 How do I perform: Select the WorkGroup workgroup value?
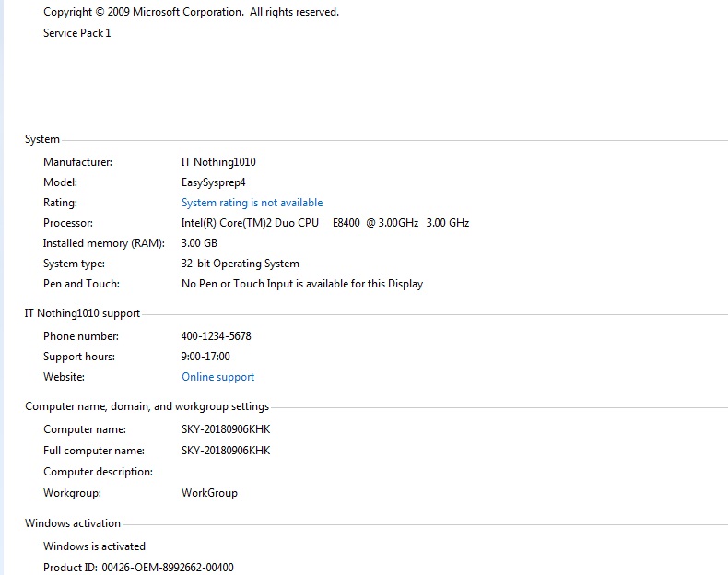pyautogui.click(x=209, y=493)
